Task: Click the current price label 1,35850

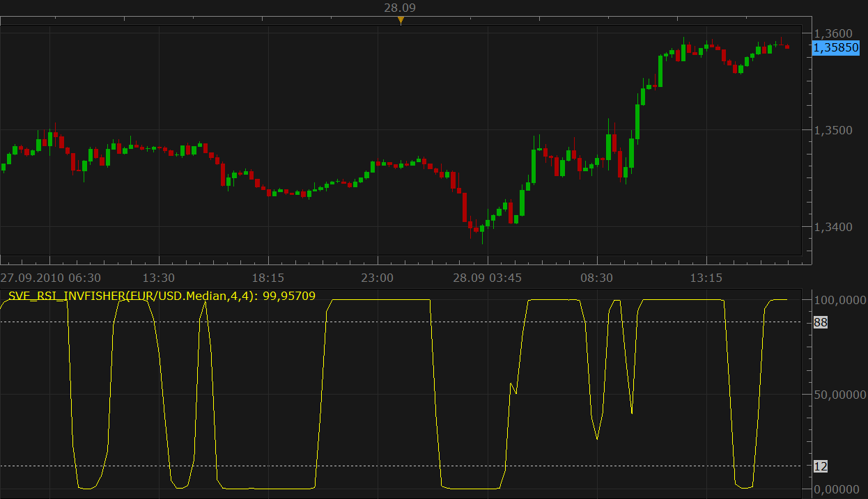Action: tap(835, 48)
